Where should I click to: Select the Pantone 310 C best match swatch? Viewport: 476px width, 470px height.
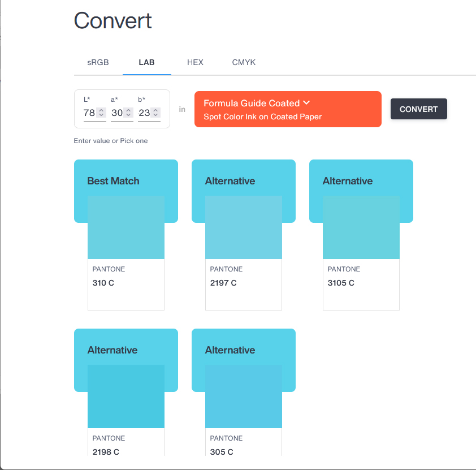point(126,227)
